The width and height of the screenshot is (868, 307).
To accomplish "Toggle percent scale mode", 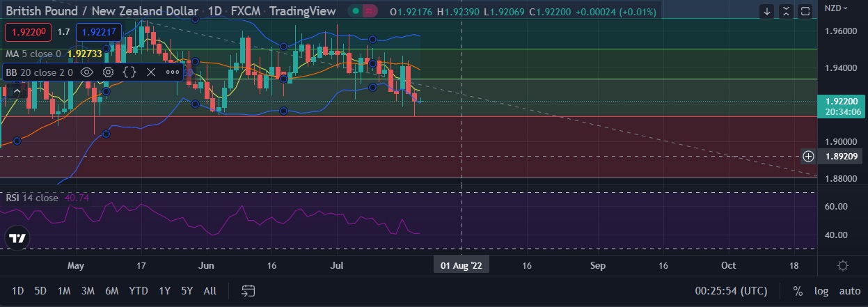I will pos(798,290).
